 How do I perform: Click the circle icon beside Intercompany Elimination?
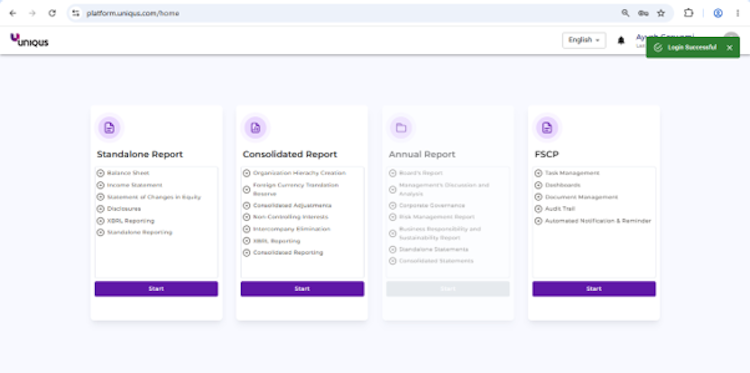coord(246,229)
